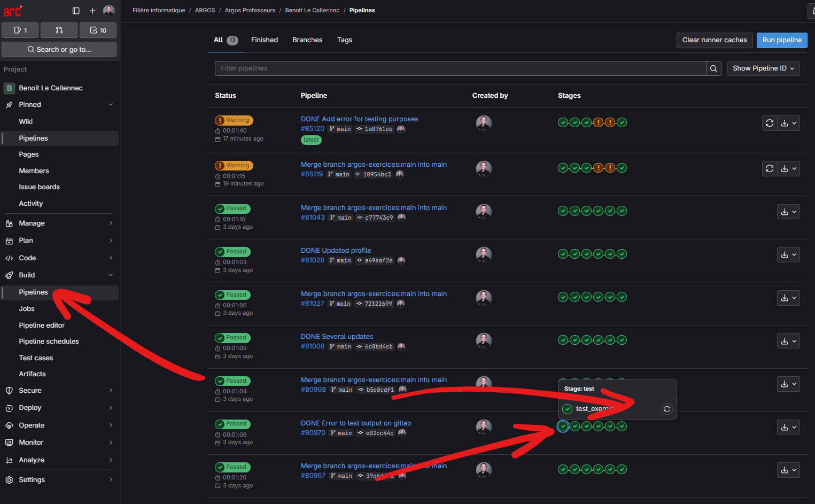This screenshot has height=504, width=815.
Task: Click Clear runner caches button
Action: tap(715, 40)
